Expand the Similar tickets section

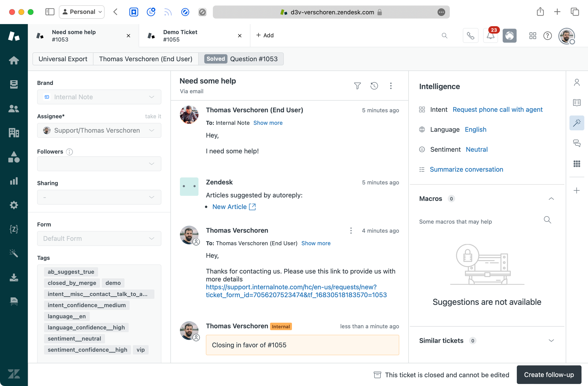(x=551, y=341)
